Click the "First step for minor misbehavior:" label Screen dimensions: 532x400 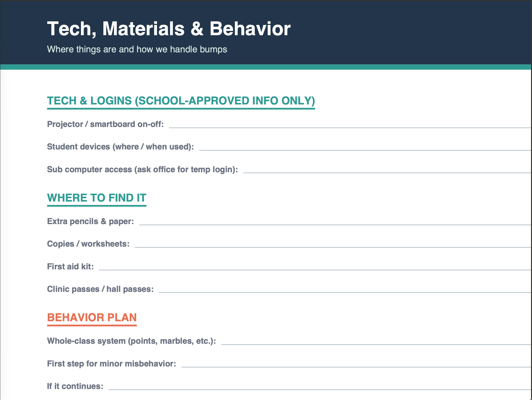point(112,364)
